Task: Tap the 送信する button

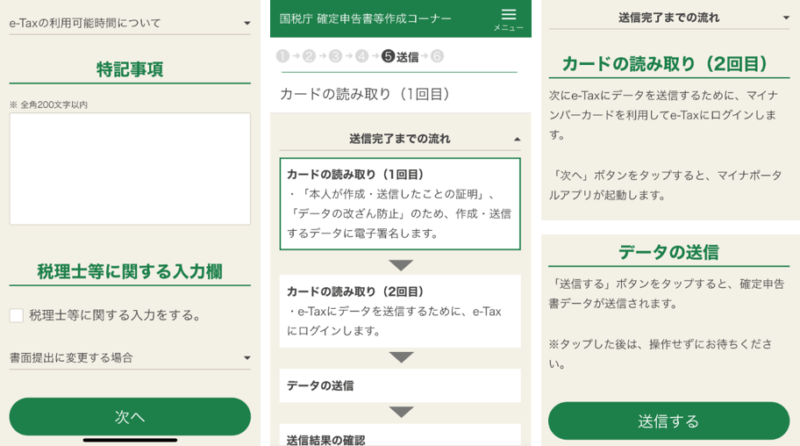Action: pyautogui.click(x=669, y=421)
